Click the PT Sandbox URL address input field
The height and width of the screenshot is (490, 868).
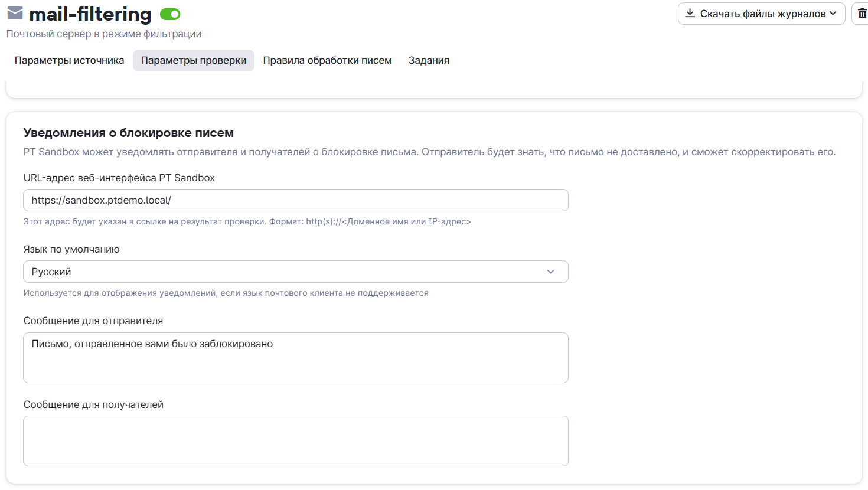pos(295,200)
